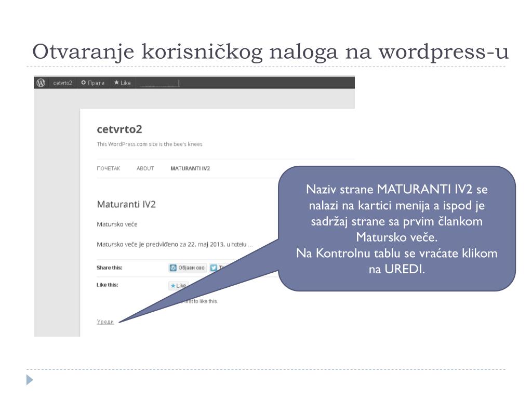Click the tagline 'This WordPress.com site is the bee's knees'

pyautogui.click(x=149, y=144)
